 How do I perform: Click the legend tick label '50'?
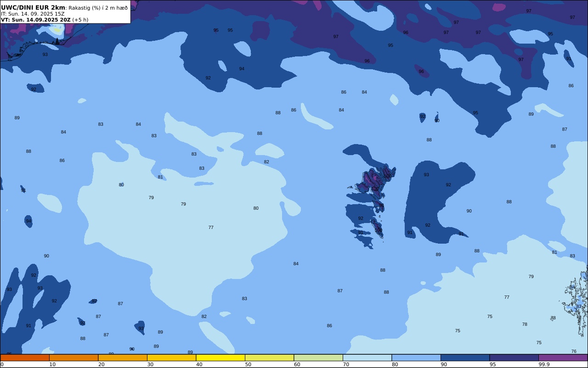(x=248, y=364)
